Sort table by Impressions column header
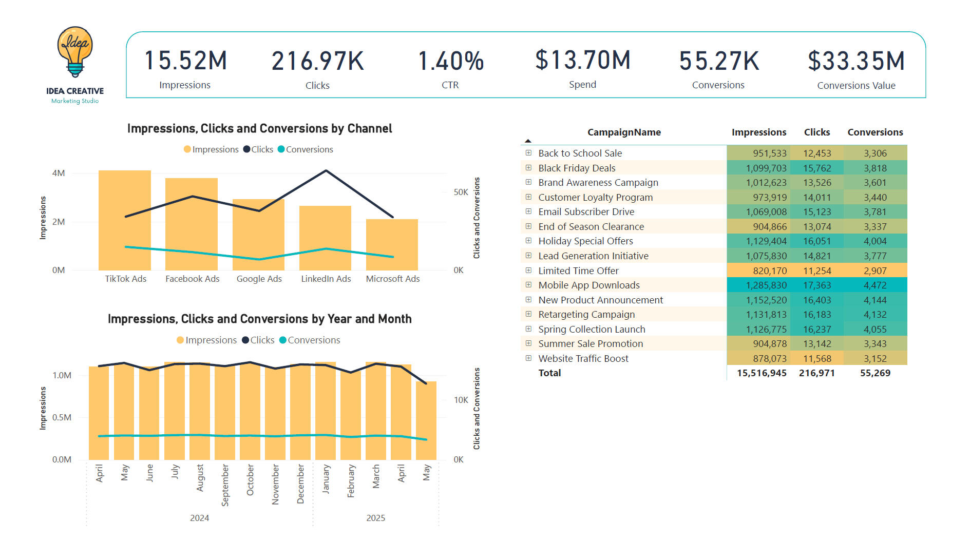This screenshot has height=560, width=970. tap(758, 132)
